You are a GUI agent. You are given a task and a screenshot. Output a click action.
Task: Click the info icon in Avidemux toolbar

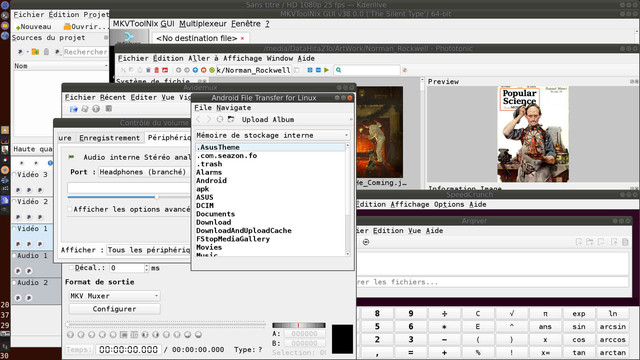coord(96,109)
